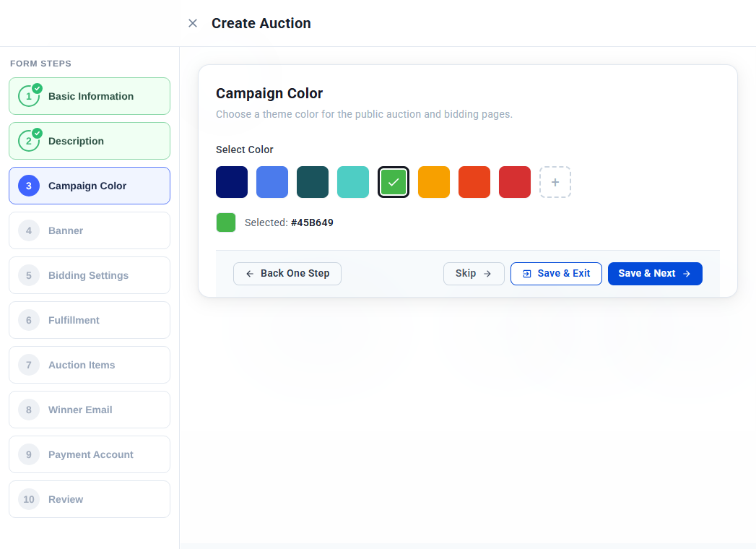Click the Create Auction title
756x549 pixels.
(x=261, y=23)
